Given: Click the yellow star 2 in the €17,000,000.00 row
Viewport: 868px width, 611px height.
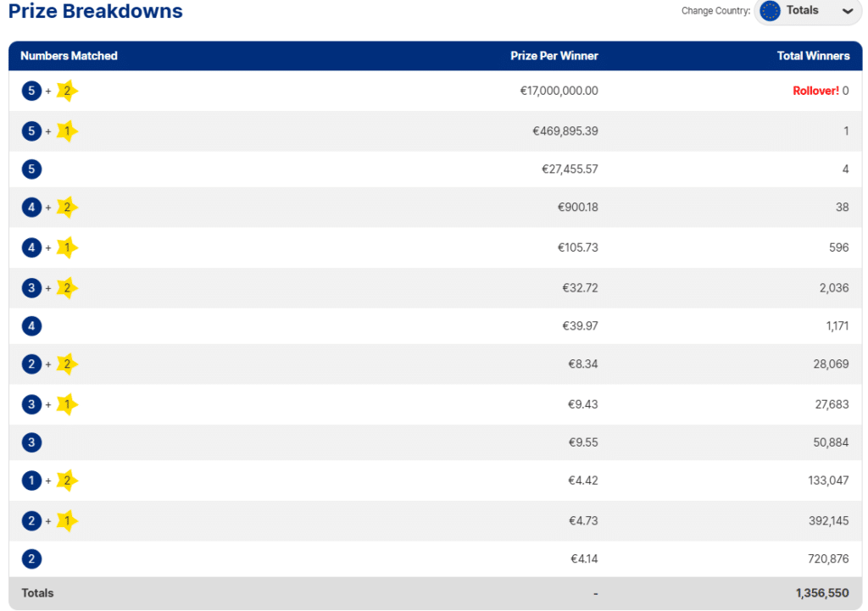Looking at the screenshot, I should (x=67, y=91).
